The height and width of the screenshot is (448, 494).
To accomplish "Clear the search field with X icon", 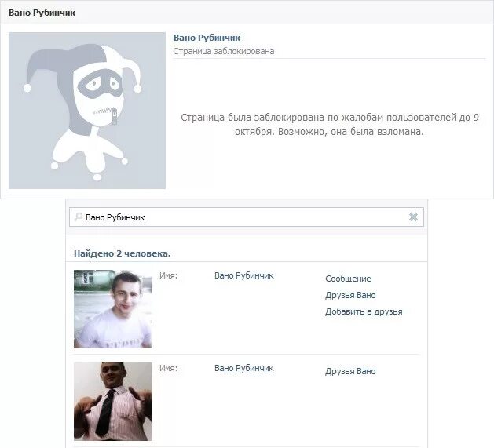I will pos(413,217).
